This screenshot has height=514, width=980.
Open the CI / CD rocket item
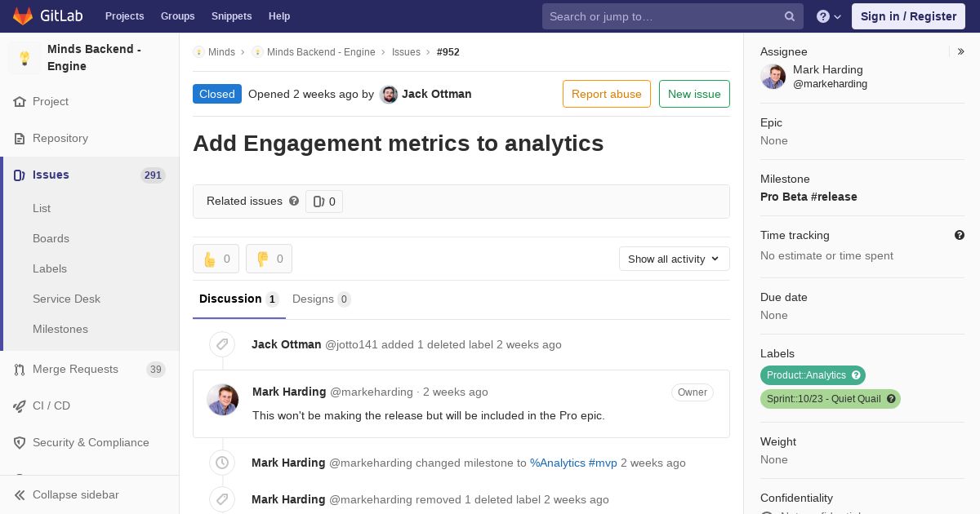tap(51, 405)
